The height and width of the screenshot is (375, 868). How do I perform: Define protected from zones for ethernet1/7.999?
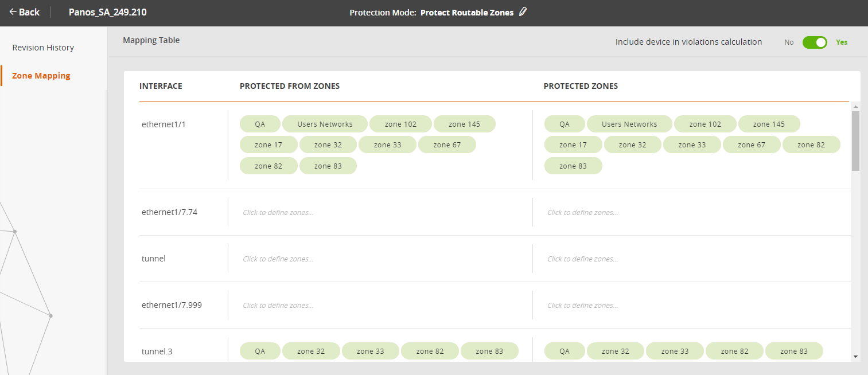pyautogui.click(x=278, y=306)
